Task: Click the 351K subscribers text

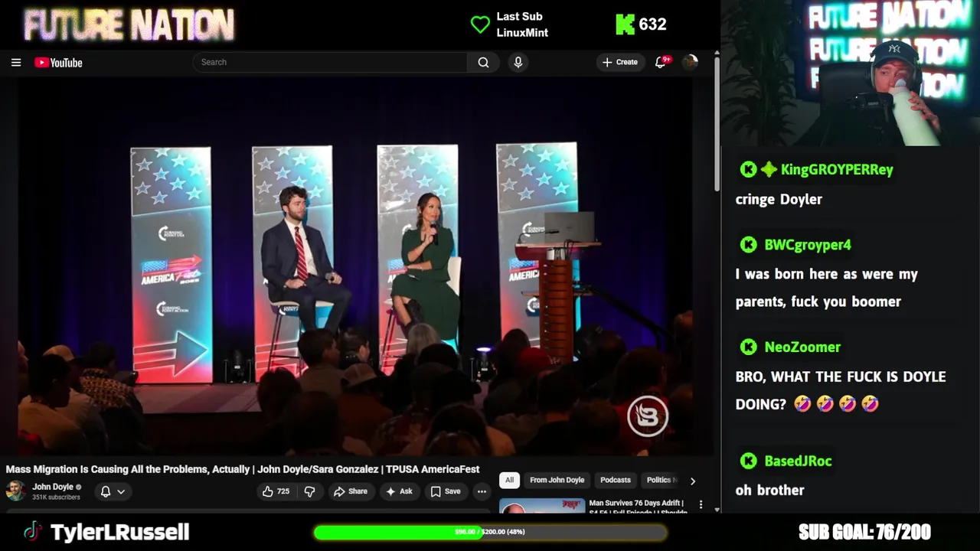Action: (56, 497)
